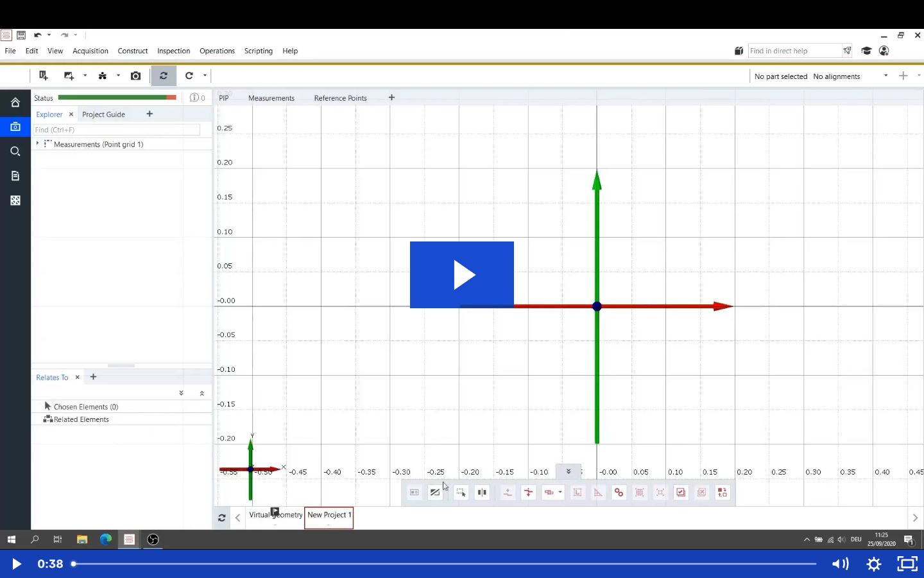Expand the Measurements (Point grid 1) tree node
This screenshot has width=924, height=578.
click(37, 144)
